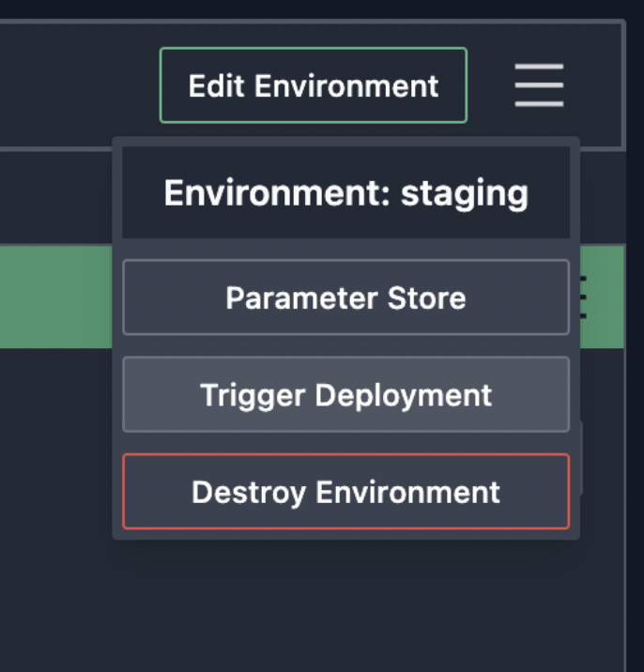Hide the dropdown using the hamburger icon
Viewport: 644px width, 672px height.
pos(539,85)
